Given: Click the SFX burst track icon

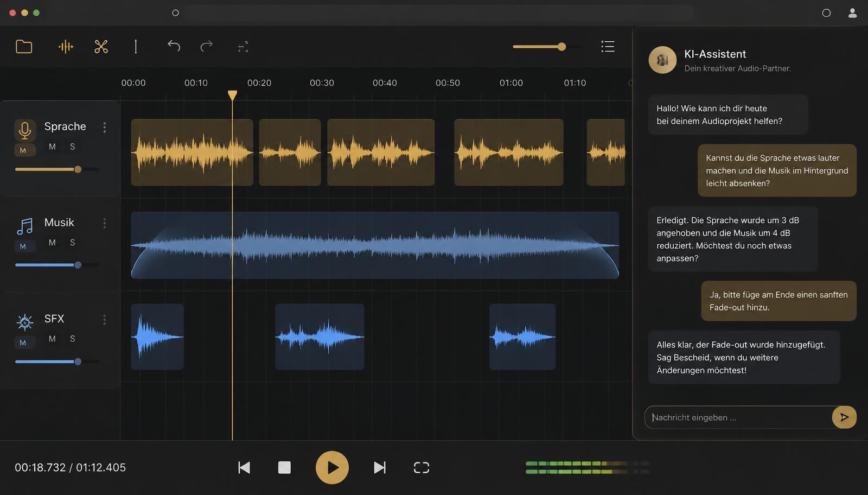Looking at the screenshot, I should pyautogui.click(x=24, y=322).
